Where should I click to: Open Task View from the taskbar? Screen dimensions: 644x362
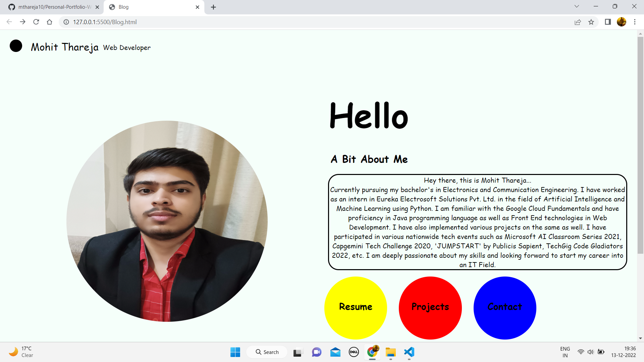coord(297,352)
